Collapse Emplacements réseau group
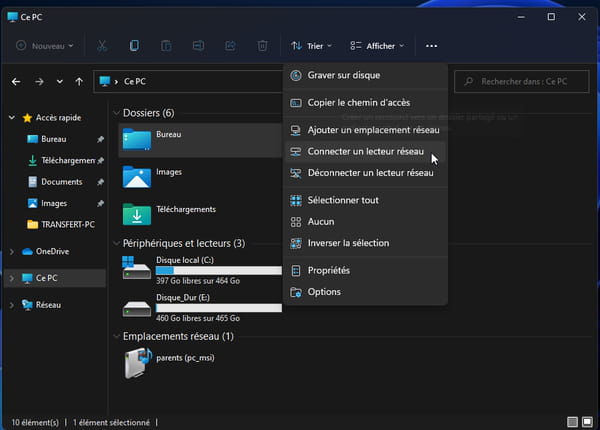Screen dimensions: 600x430 click(116, 336)
